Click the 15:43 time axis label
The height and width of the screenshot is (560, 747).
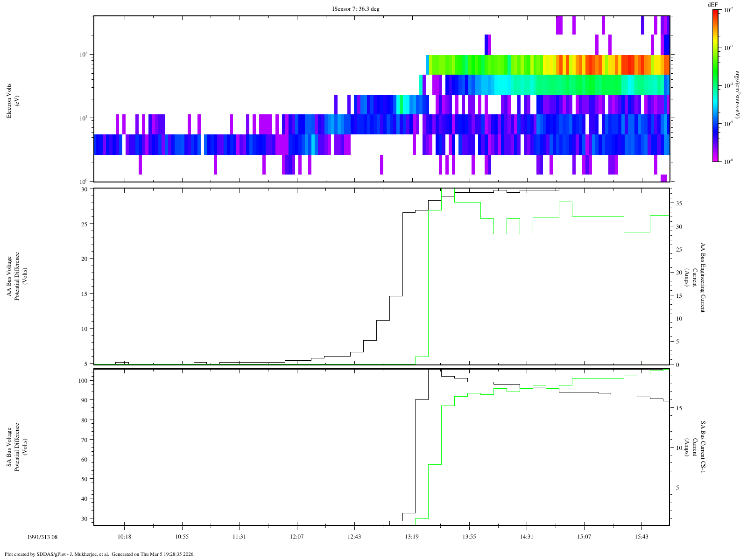[641, 537]
